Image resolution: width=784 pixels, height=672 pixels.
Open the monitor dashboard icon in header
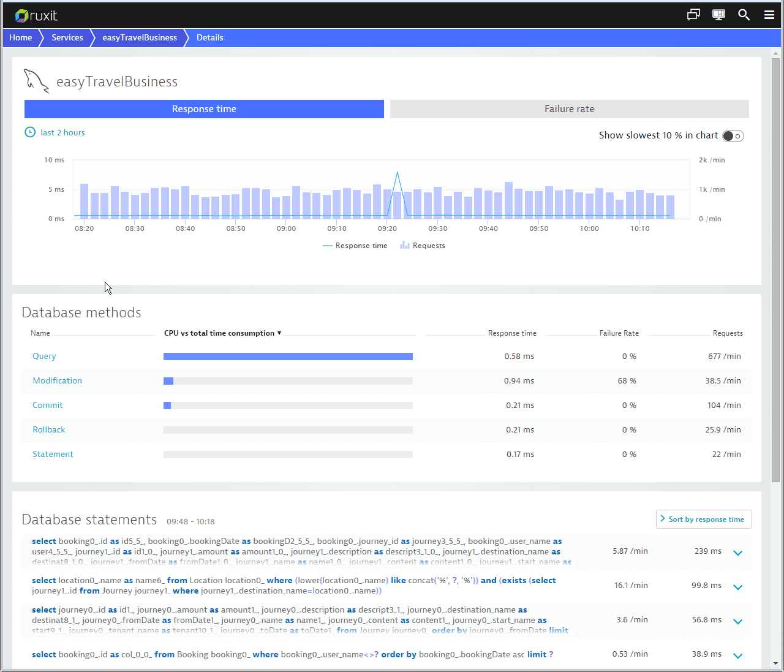pos(718,15)
